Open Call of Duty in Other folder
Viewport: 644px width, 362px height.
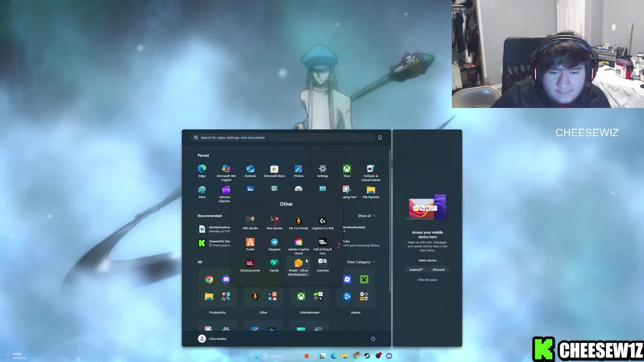[323, 246]
